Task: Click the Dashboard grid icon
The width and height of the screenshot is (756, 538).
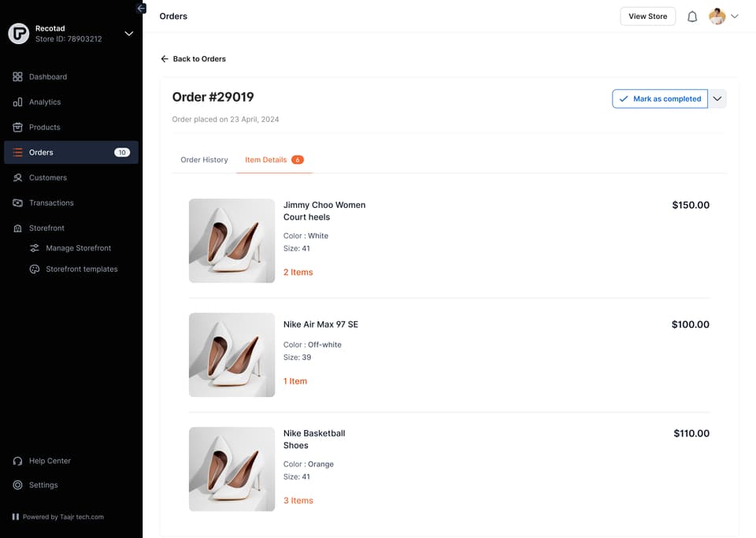Action: point(18,76)
